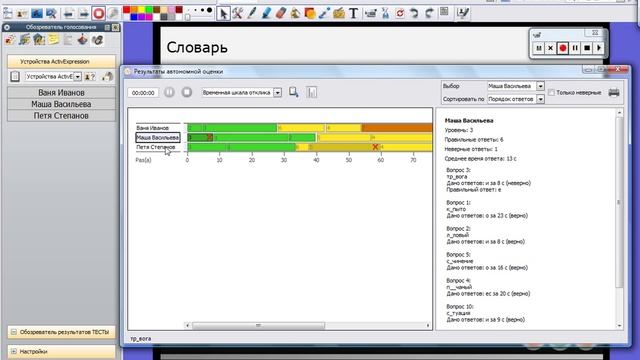Click the pin icon on voting browser header

point(107,27)
